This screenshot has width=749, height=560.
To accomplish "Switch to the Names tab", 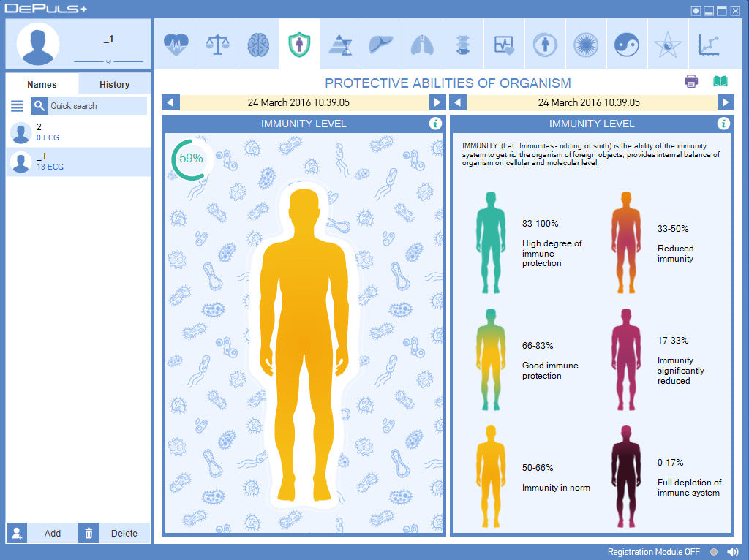I will pyautogui.click(x=42, y=84).
